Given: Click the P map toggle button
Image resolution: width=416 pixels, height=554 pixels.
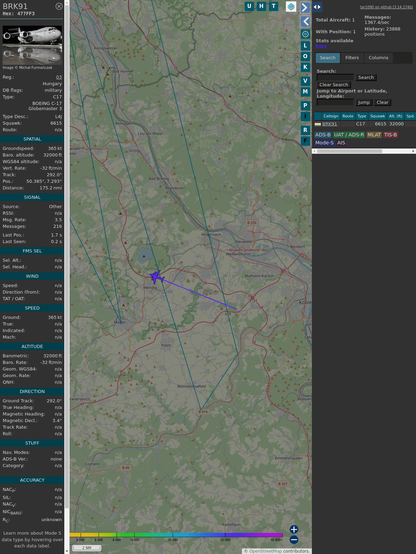Looking at the screenshot, I should click(x=305, y=106).
